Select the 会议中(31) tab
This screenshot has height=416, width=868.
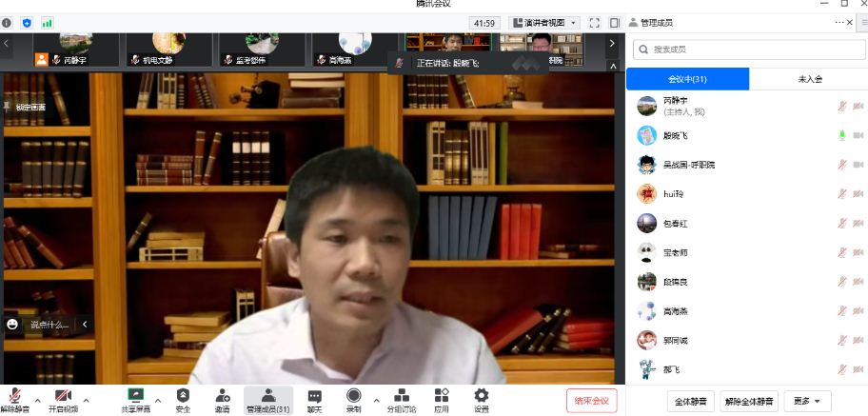[x=687, y=80]
